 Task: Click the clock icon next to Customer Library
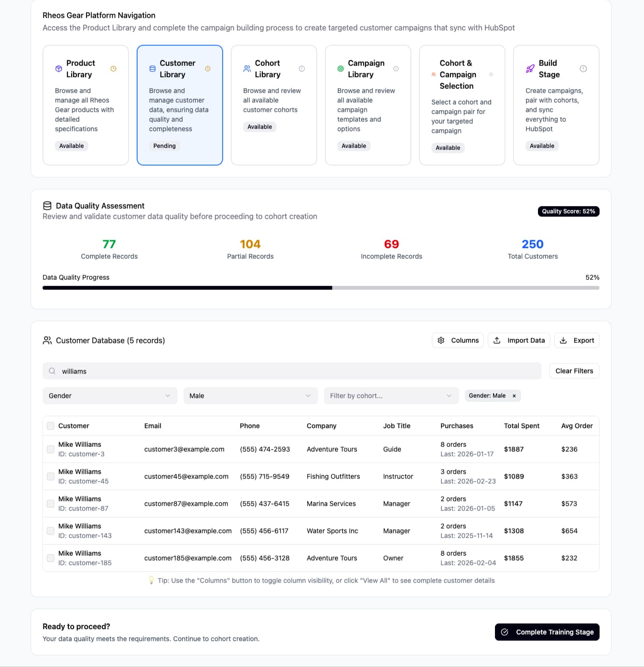coord(208,68)
